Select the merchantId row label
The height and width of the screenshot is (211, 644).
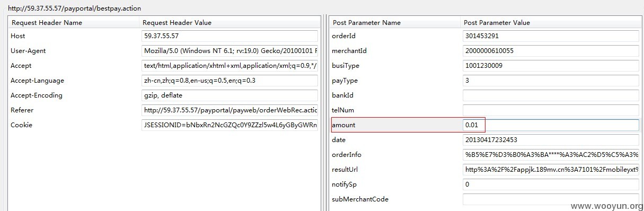pyautogui.click(x=349, y=51)
